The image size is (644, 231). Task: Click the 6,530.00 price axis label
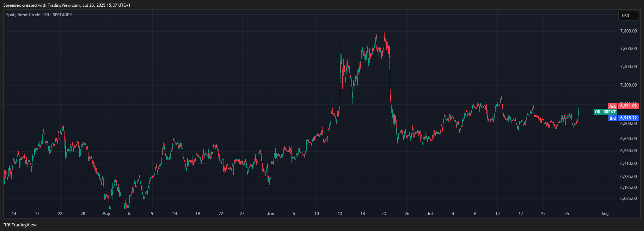point(628,151)
